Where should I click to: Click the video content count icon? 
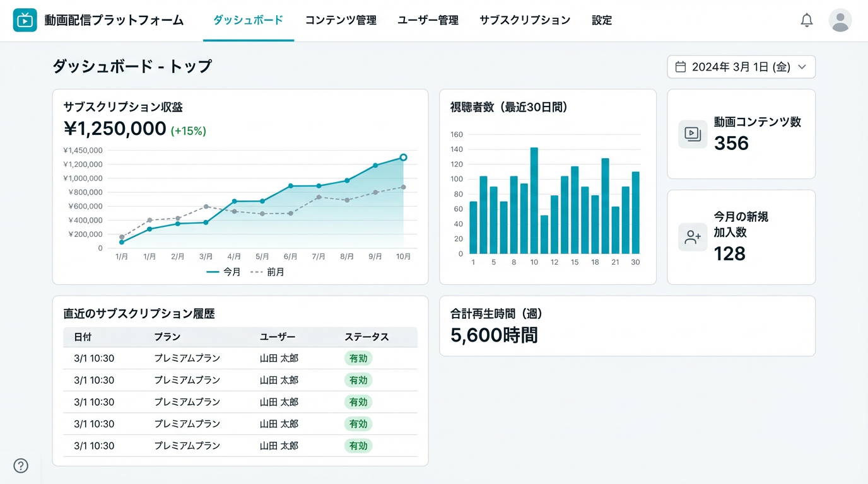[692, 134]
